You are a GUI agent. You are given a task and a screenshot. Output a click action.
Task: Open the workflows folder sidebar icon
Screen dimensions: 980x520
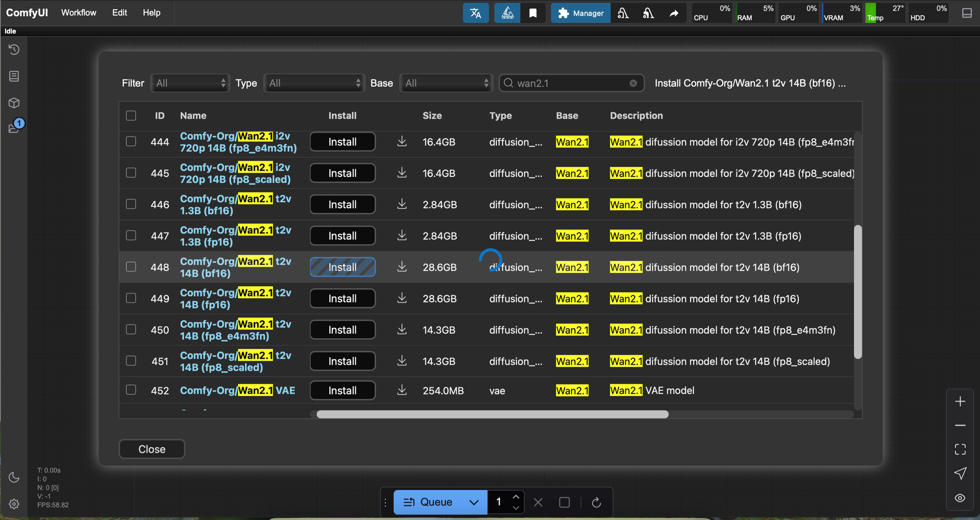[14, 128]
